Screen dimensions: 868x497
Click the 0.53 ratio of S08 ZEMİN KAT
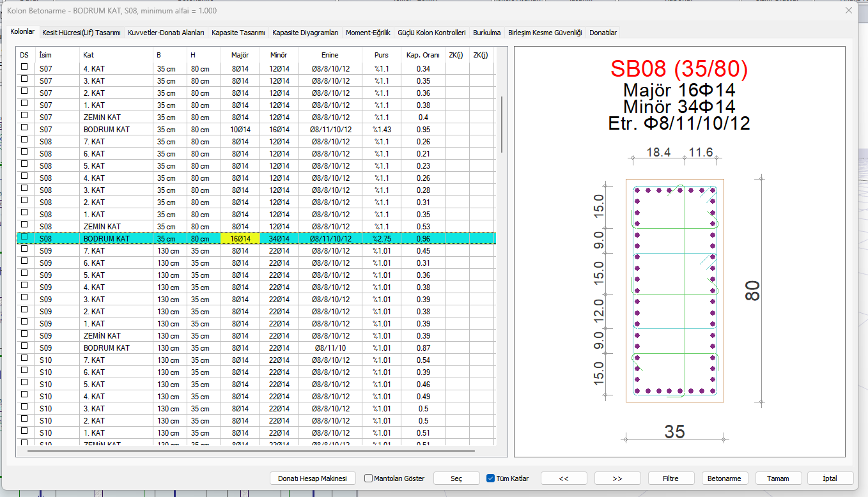click(x=422, y=227)
